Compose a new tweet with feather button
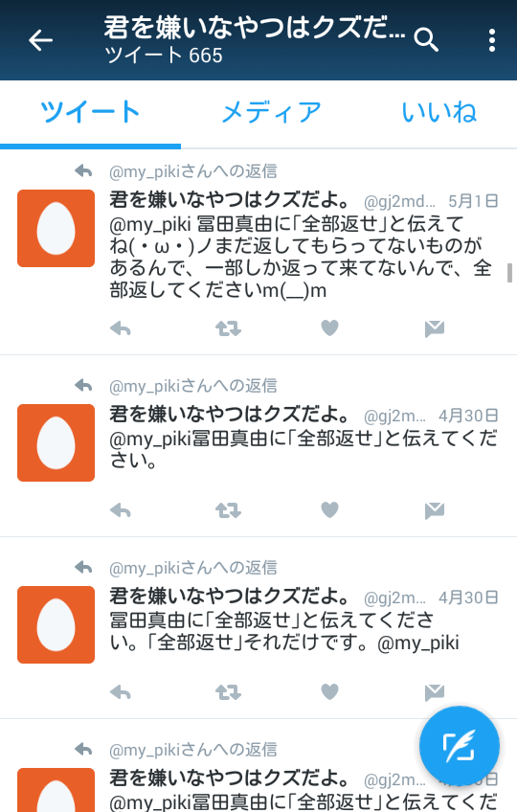The image size is (517, 812). [459, 747]
